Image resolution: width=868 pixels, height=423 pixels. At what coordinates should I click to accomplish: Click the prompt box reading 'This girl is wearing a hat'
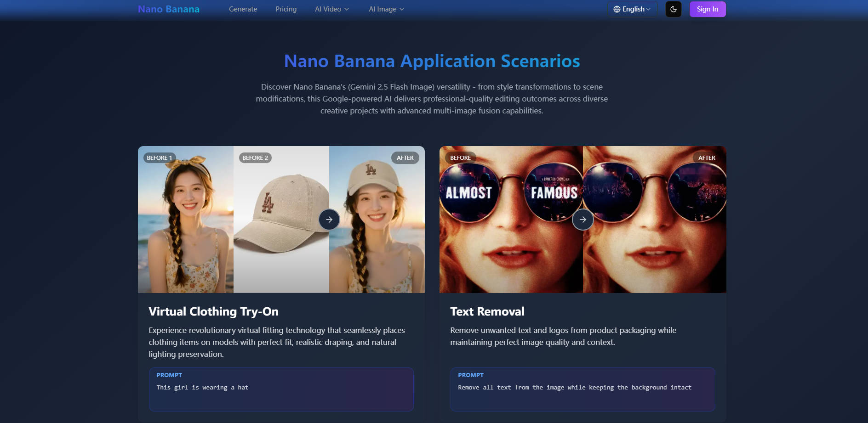pos(281,389)
